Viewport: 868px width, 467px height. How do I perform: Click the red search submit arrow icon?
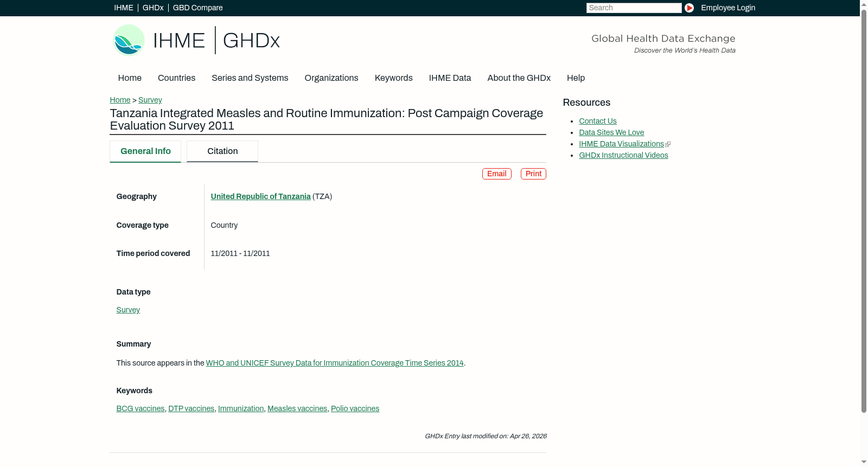pyautogui.click(x=689, y=8)
